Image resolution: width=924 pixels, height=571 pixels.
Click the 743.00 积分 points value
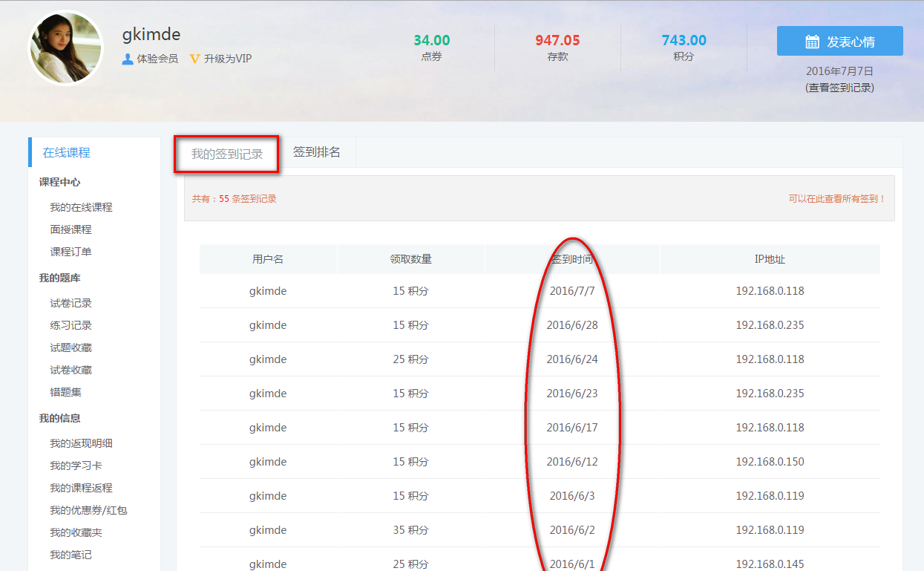(x=684, y=41)
